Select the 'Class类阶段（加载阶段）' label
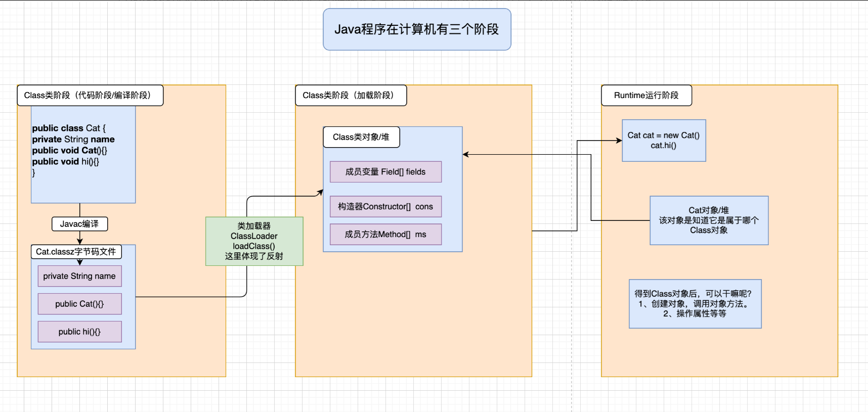Screen dimensions: 868x412 click(x=351, y=95)
